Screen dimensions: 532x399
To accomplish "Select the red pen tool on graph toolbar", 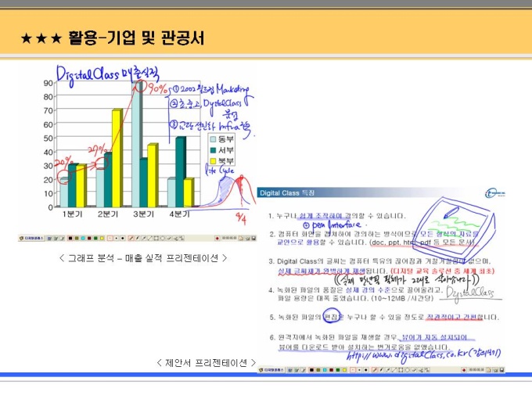I will [x=131, y=238].
